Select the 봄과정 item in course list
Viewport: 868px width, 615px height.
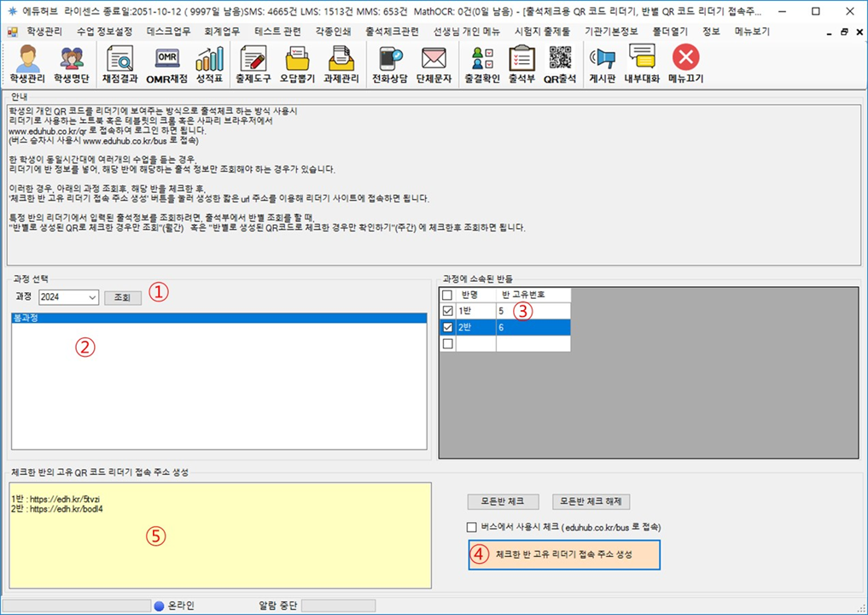[218, 318]
